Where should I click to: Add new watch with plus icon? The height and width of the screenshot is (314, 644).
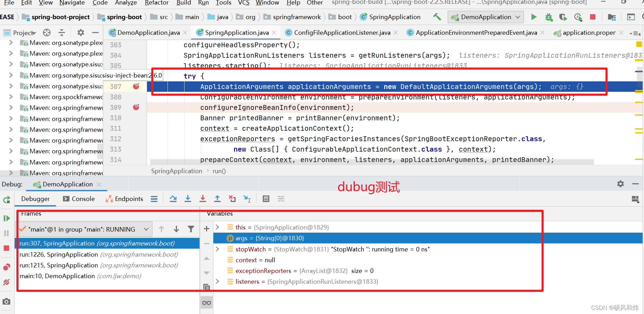[206, 228]
